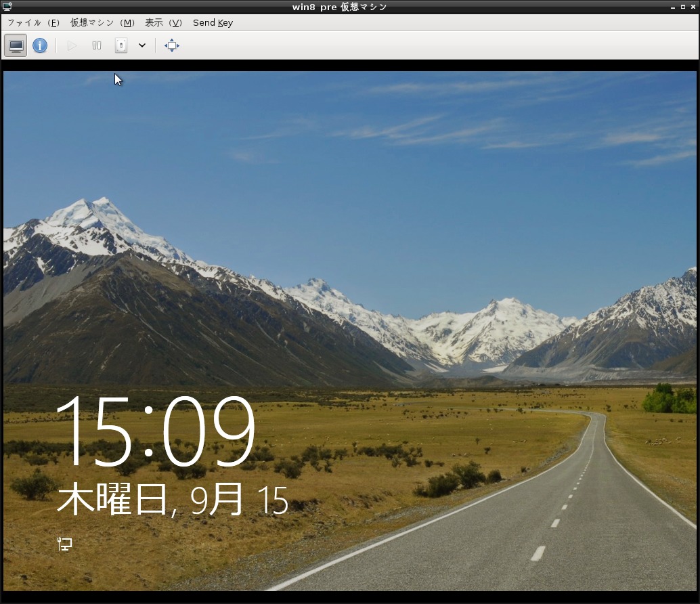
Task: Click the run virtual machine play button
Action: [72, 45]
